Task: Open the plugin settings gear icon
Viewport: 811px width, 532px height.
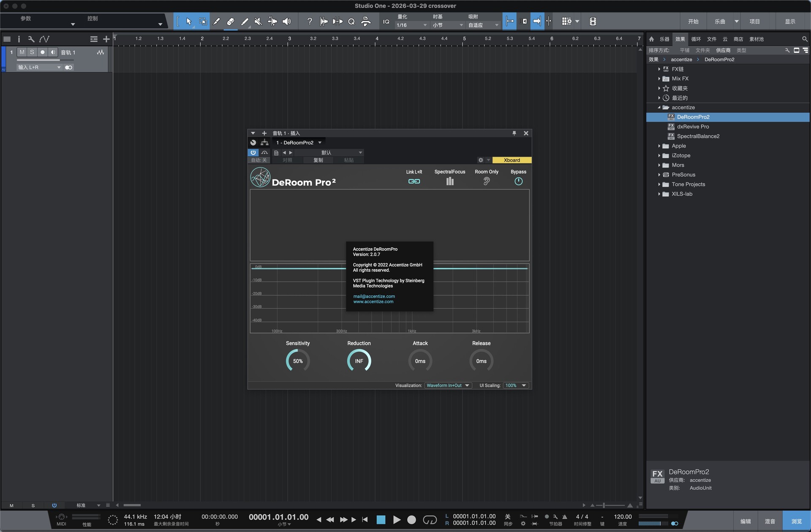Action: [x=481, y=160]
